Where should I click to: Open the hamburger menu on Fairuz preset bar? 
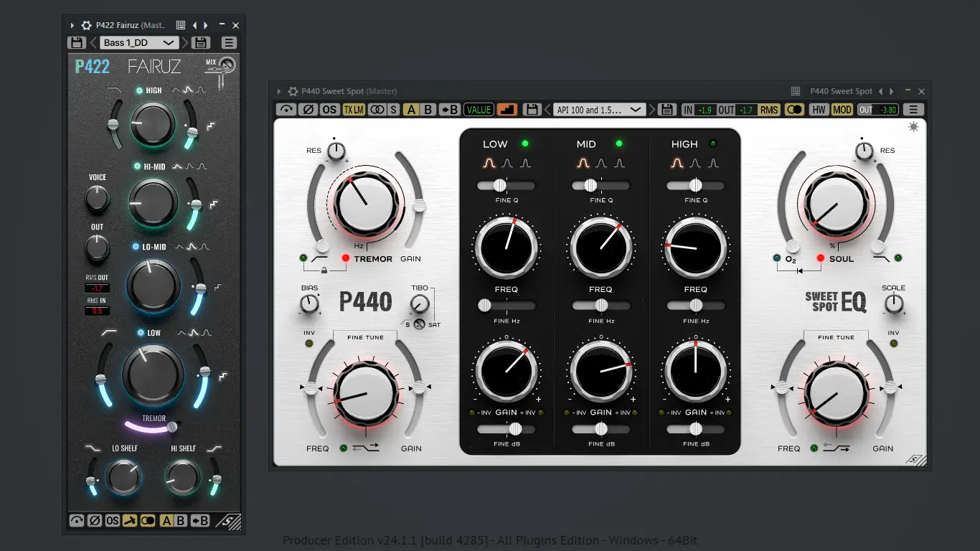tap(229, 42)
